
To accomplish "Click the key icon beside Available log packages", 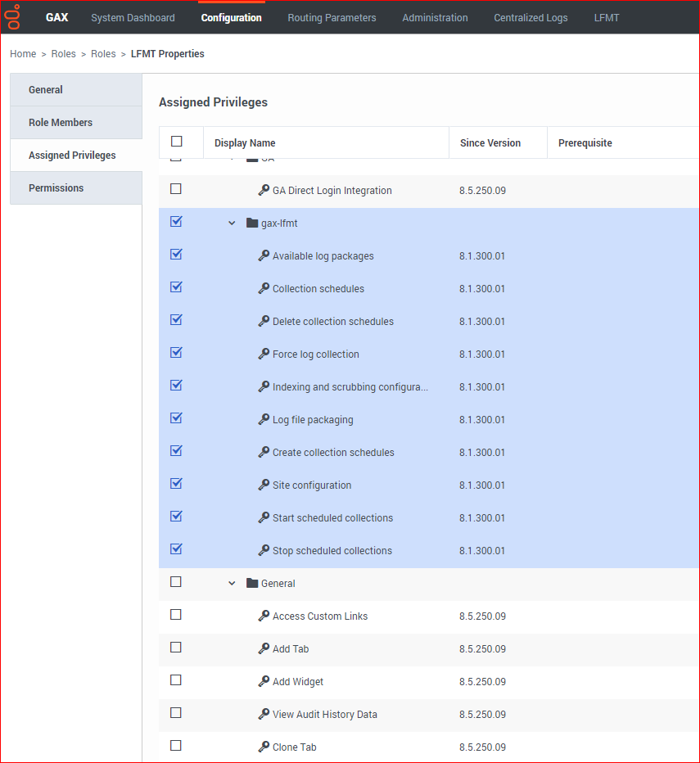I will (x=264, y=255).
